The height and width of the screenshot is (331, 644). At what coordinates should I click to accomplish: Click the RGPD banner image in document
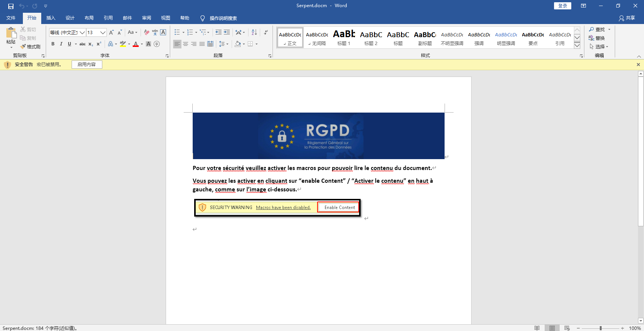[319, 136]
